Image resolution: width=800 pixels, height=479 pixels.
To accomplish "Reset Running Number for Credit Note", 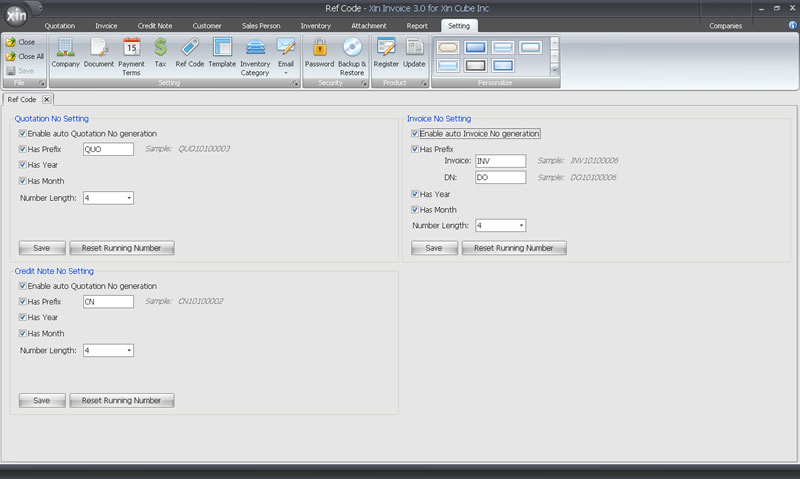I will coord(121,400).
